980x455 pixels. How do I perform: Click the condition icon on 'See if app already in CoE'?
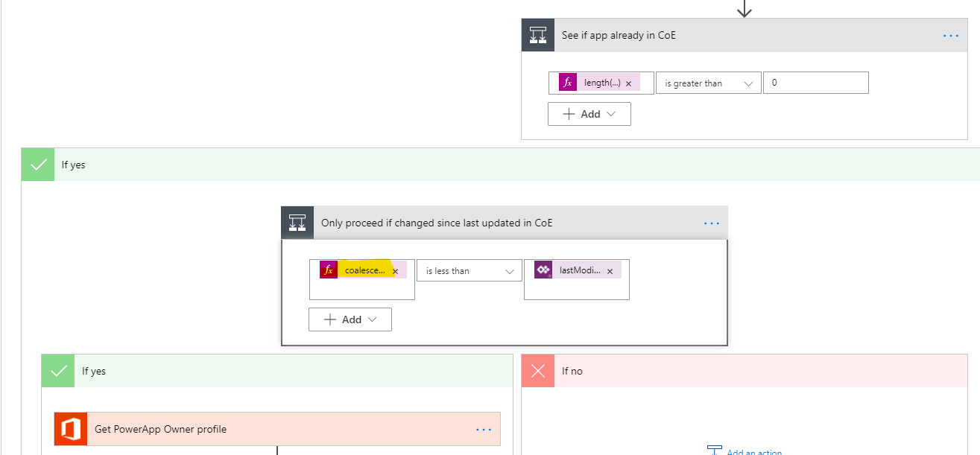click(538, 34)
